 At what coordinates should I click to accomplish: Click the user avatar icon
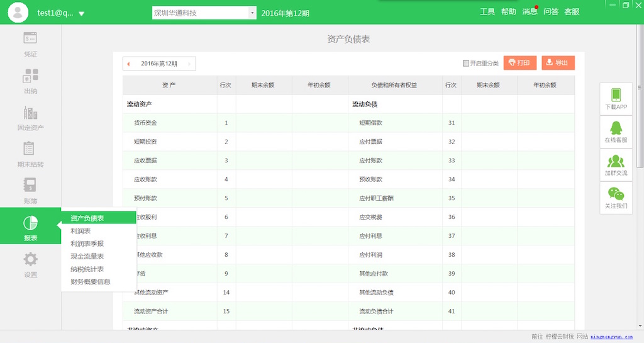click(18, 13)
